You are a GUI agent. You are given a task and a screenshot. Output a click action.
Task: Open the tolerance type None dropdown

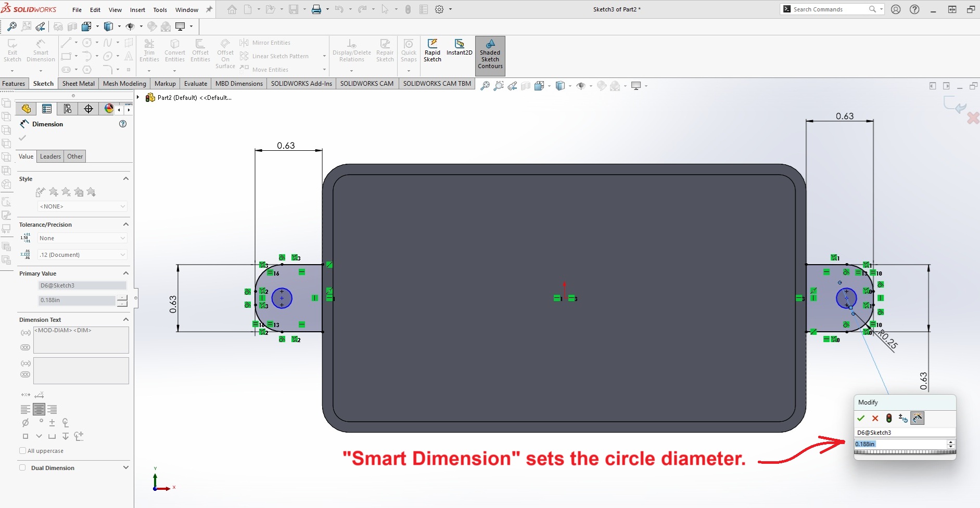pyautogui.click(x=82, y=238)
